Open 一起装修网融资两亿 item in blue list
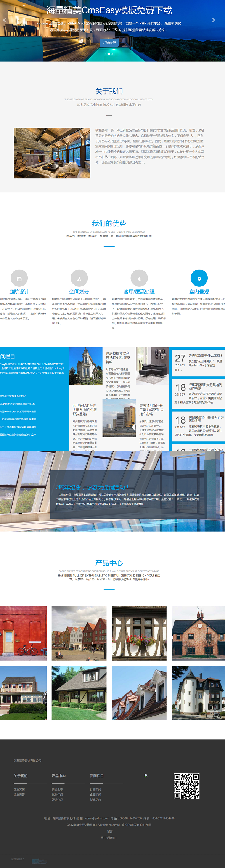Image resolution: width=225 pixels, height=868 pixels. click(18, 419)
